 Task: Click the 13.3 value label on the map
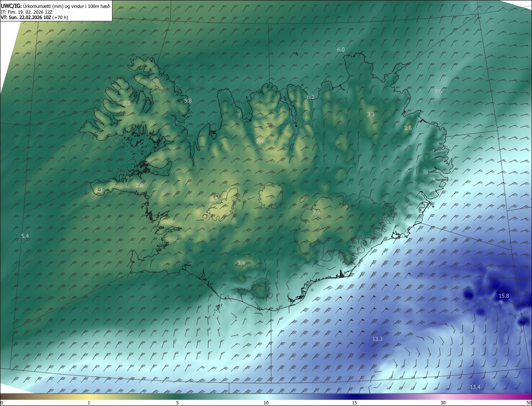click(377, 339)
